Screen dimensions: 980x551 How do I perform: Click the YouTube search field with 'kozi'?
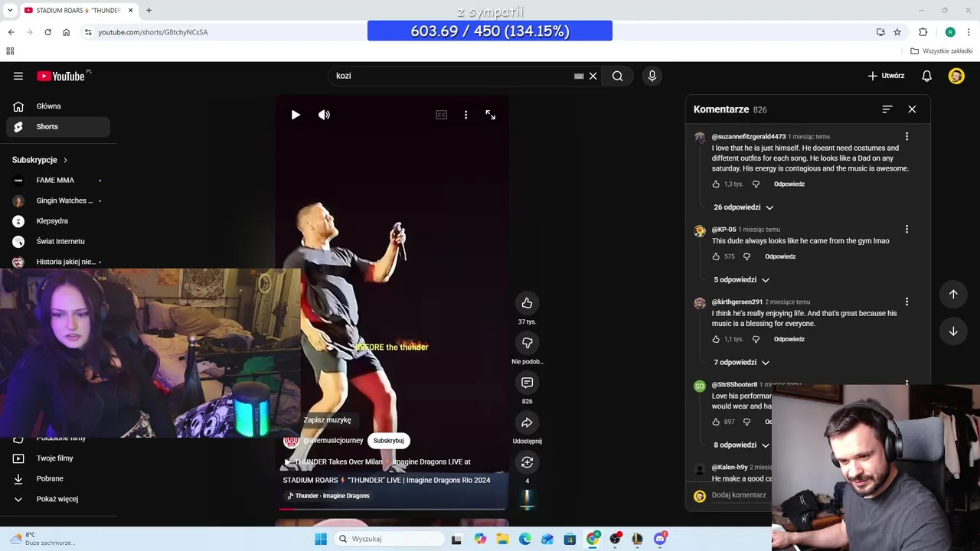click(x=452, y=76)
